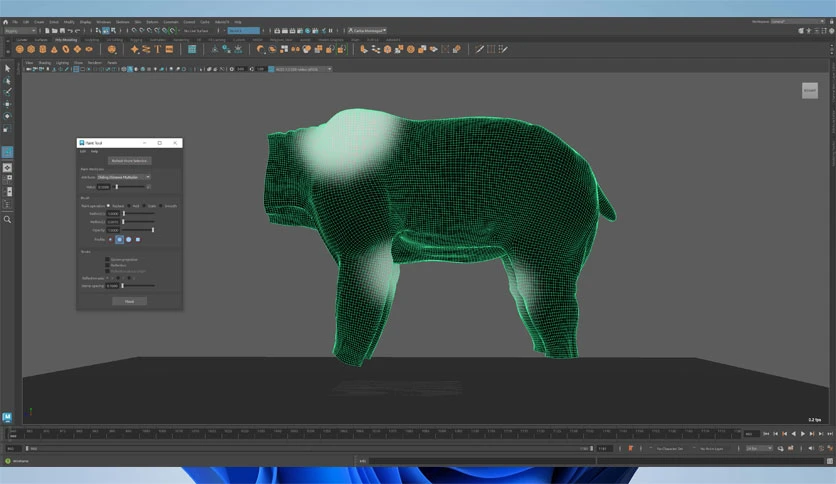Screen dimensions: 836x484
Task: Open the No Anim Layer dropdown
Action: [x=711, y=449]
